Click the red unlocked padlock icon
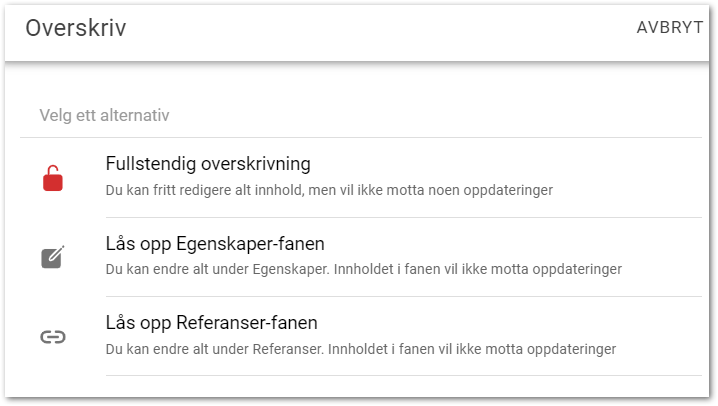This screenshot has height=406, width=718. point(53,178)
